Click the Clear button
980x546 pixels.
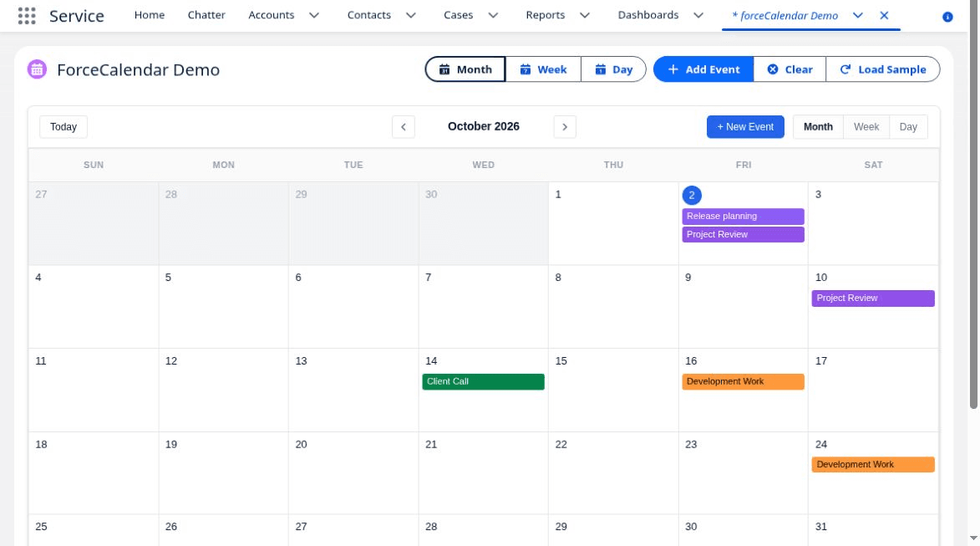point(790,69)
